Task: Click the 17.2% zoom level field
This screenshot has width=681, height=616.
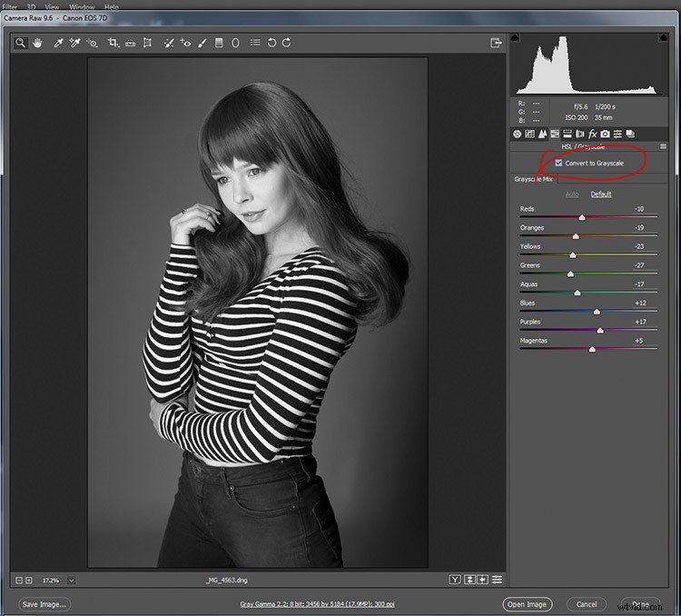Action: coord(50,581)
